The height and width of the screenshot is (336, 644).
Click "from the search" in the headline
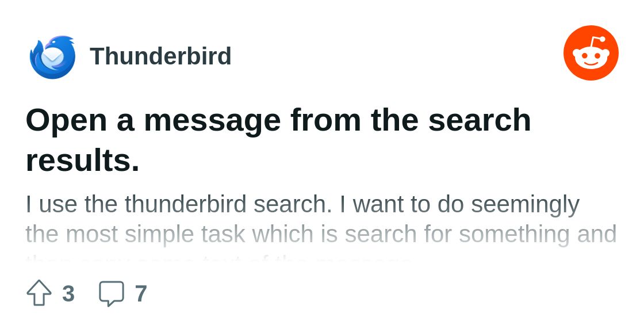[411, 120]
